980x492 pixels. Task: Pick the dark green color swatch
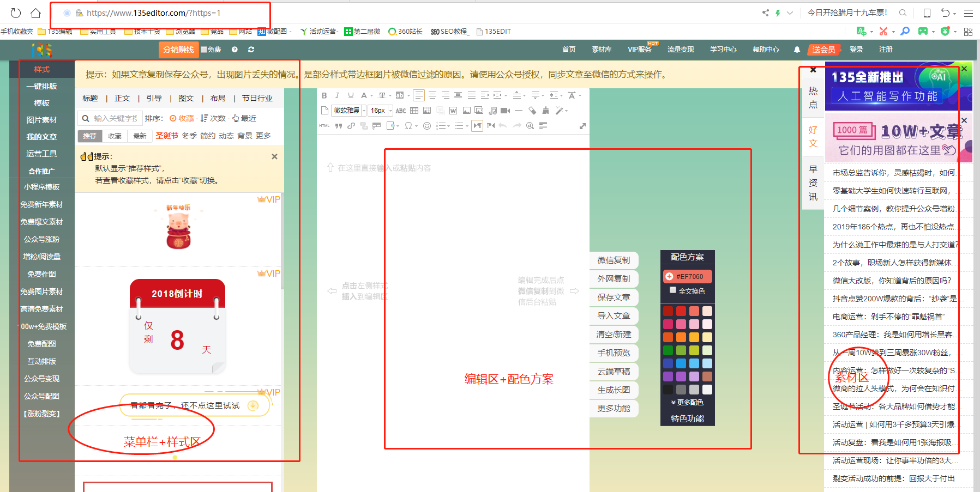(668, 350)
